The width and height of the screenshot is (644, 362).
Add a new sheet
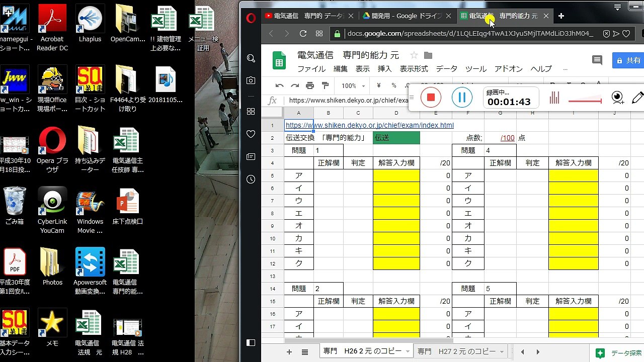[289, 351]
